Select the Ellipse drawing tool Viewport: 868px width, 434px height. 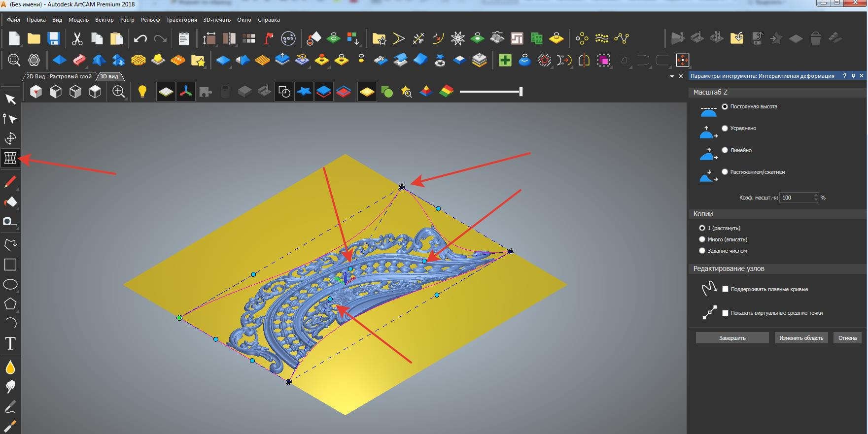[10, 284]
